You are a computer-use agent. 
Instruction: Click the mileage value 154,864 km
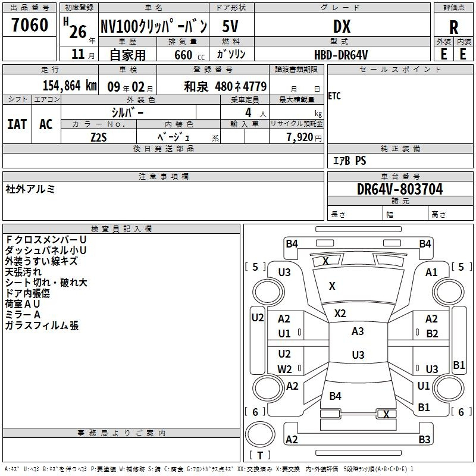pos(70,86)
